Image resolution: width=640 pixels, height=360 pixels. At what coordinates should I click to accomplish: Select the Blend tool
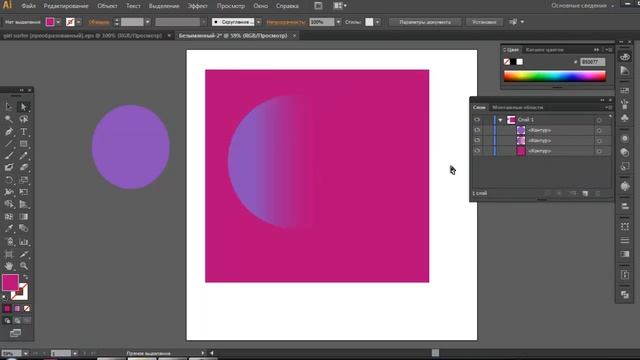[x=23, y=229]
